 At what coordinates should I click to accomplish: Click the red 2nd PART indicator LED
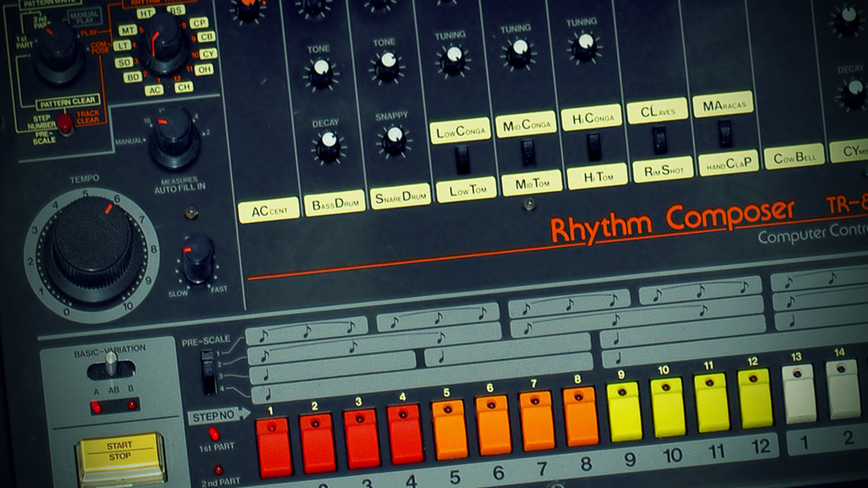coord(219,470)
